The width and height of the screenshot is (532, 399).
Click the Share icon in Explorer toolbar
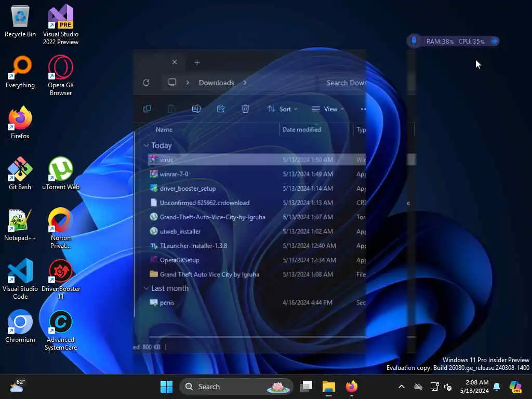coord(220,109)
